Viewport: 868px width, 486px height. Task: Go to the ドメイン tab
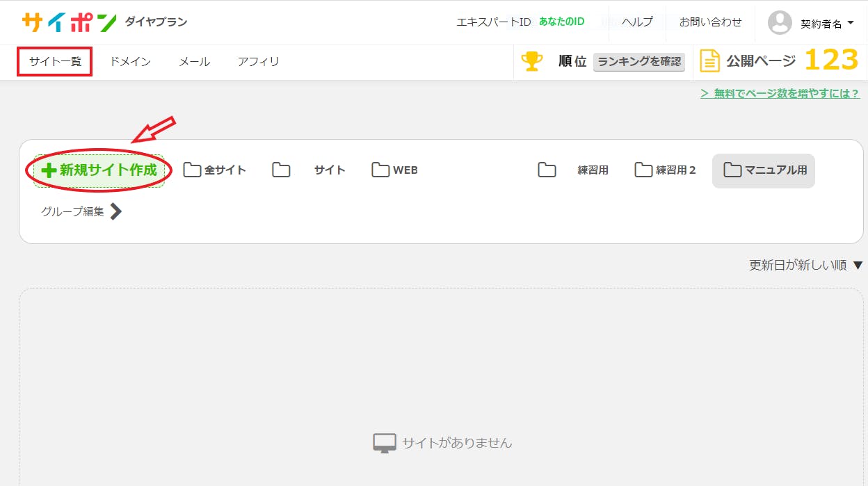point(130,61)
